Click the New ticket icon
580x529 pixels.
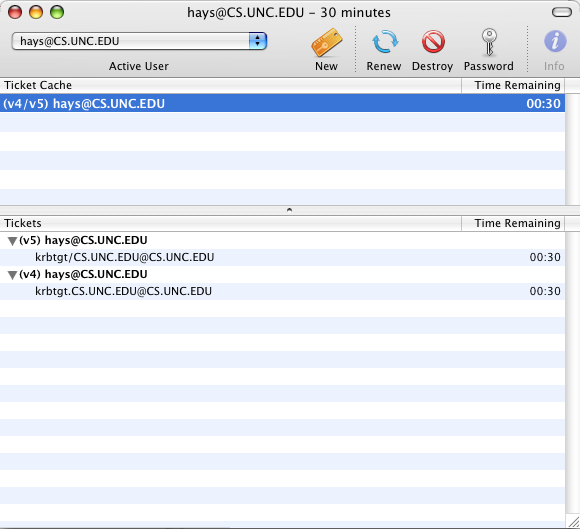pos(327,43)
